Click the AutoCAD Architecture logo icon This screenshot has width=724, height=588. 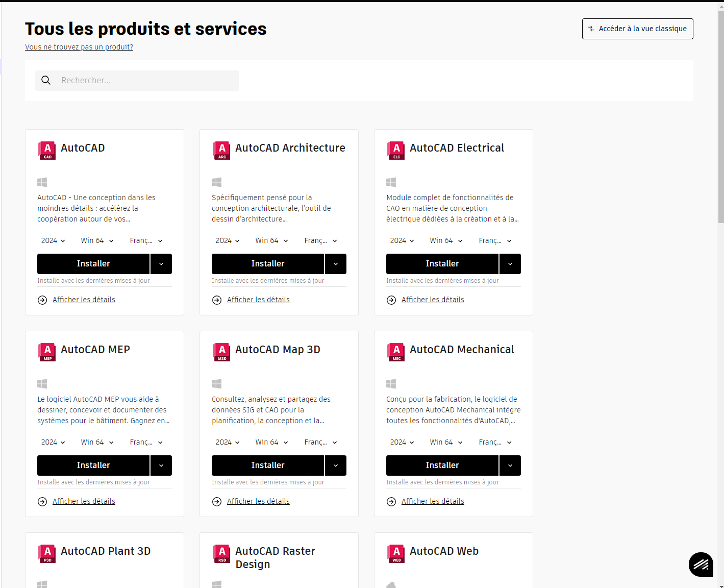[221, 151]
